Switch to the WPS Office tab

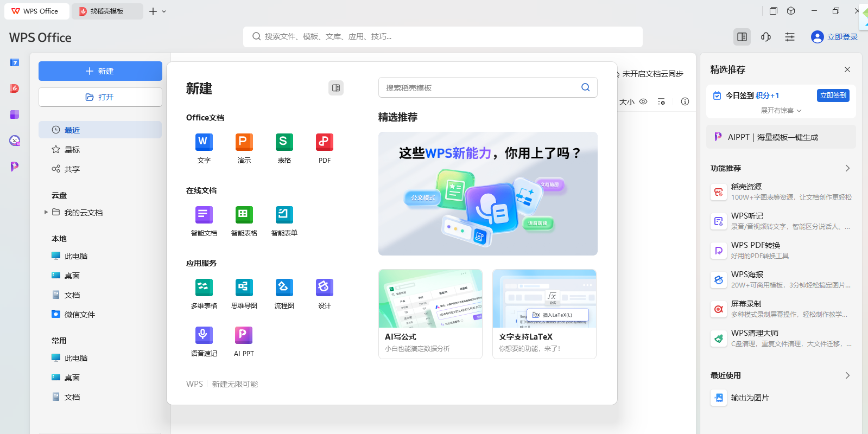click(37, 11)
